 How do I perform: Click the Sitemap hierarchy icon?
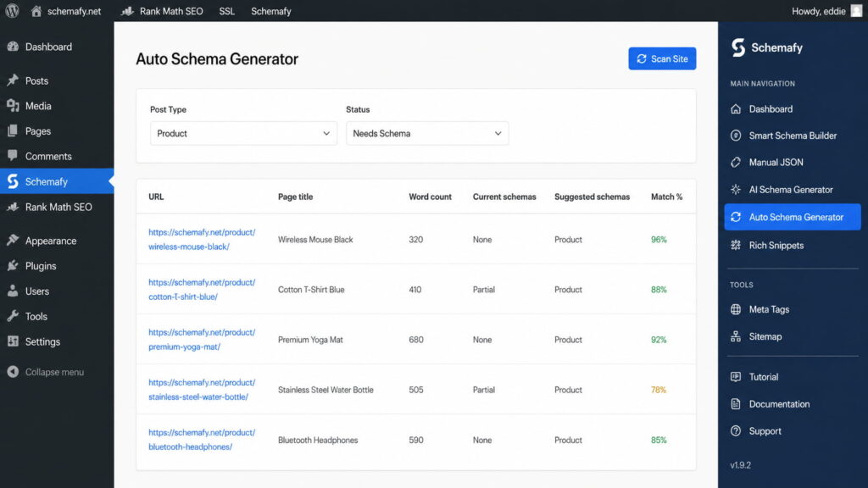[736, 336]
